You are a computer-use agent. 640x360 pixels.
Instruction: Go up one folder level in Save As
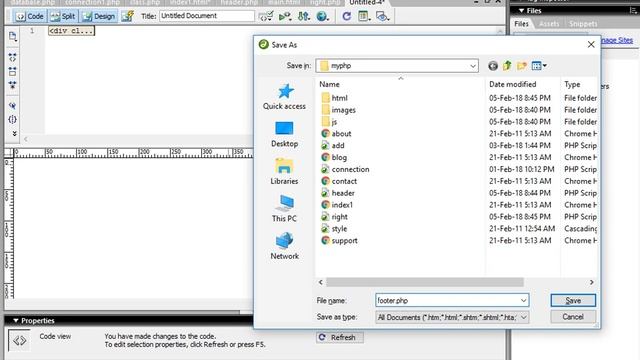pos(507,65)
